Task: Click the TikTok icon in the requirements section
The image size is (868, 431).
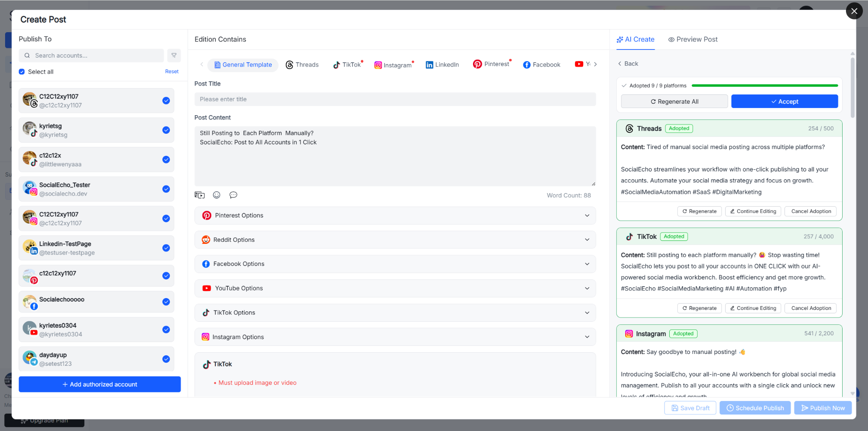Action: coord(207,365)
